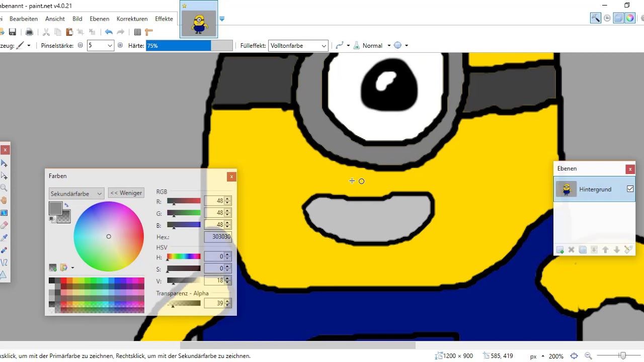Open the Effekte menu
644x362 pixels.
click(164, 19)
